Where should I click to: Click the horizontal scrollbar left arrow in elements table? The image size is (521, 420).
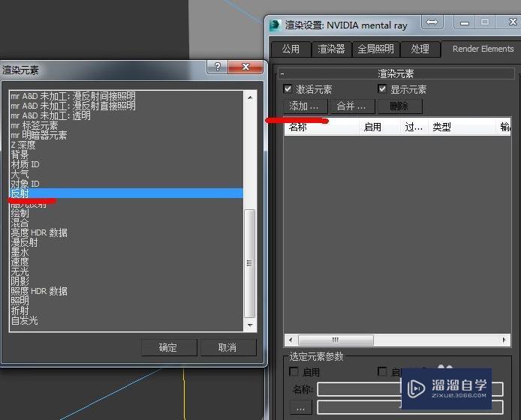click(x=291, y=340)
